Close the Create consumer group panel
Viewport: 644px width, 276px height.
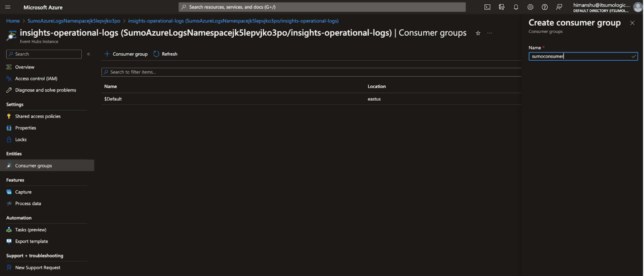[632, 23]
